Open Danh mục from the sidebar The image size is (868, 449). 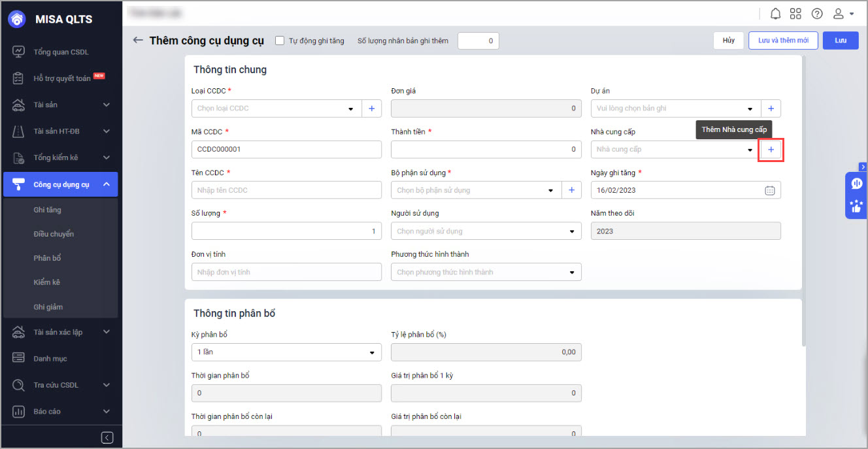50,359
